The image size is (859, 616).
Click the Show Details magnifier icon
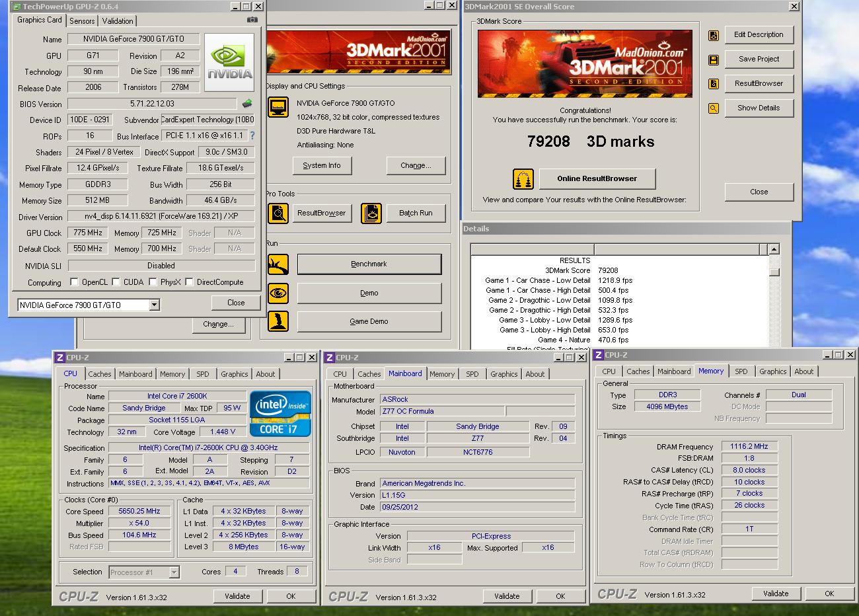pyautogui.click(x=714, y=108)
